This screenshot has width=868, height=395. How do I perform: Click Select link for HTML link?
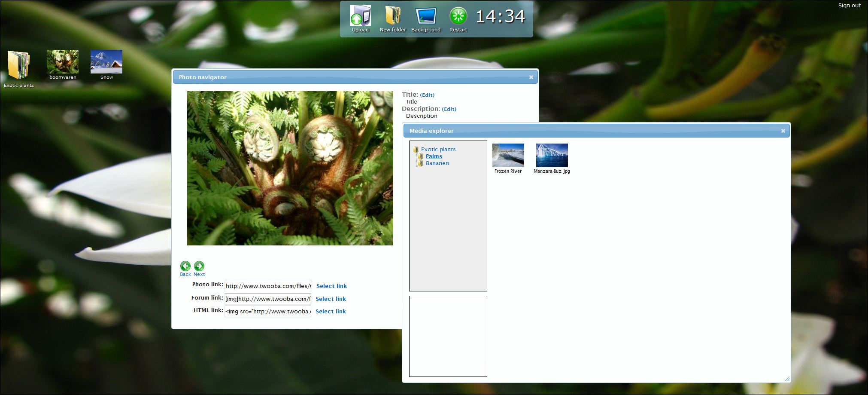tap(331, 312)
